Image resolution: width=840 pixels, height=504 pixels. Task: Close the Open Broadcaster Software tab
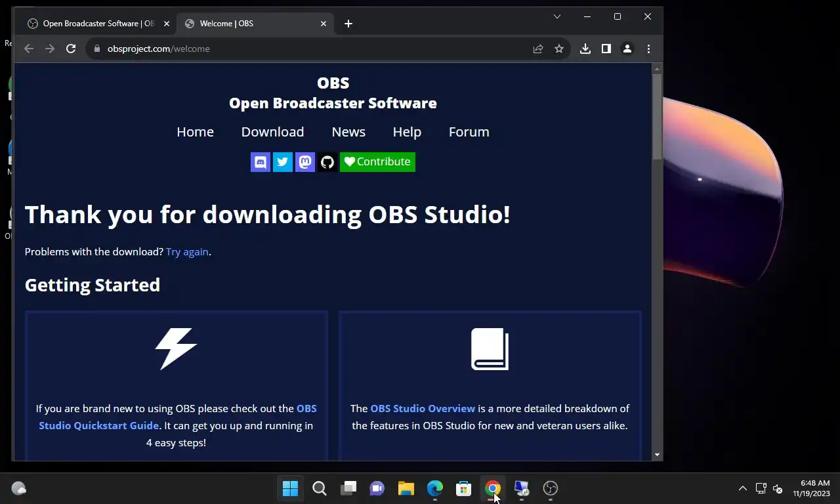(167, 24)
